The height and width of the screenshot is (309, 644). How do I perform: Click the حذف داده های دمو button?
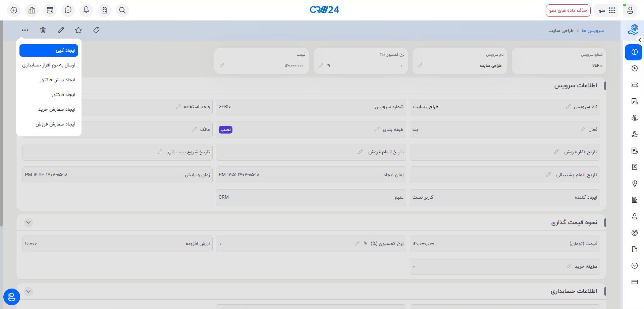(x=568, y=10)
